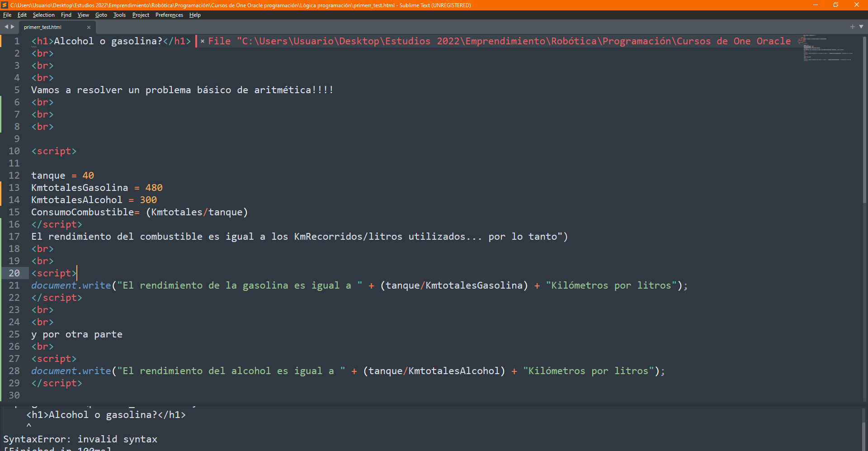The height and width of the screenshot is (451, 868).
Task: Click the editor vertical scrollbar
Action: pos(864,120)
